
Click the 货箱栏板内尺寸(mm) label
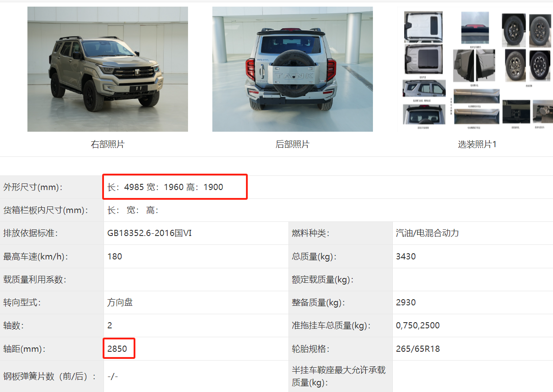coord(46,210)
